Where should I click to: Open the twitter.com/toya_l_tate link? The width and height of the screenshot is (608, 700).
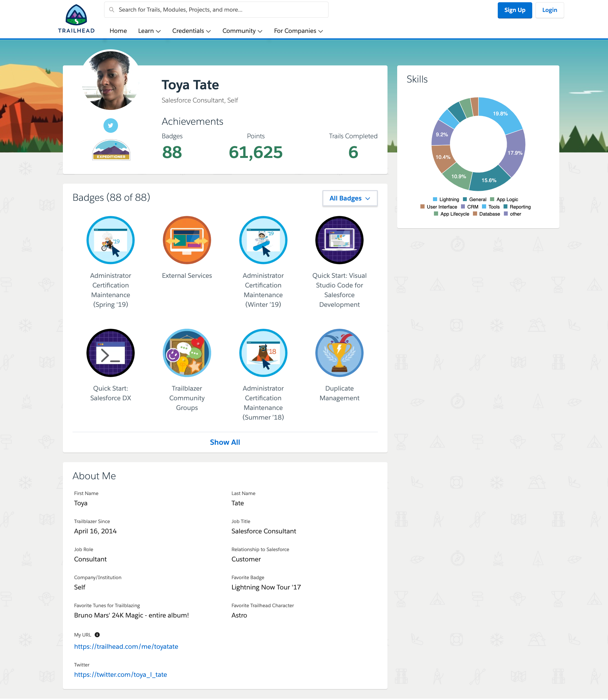(121, 675)
